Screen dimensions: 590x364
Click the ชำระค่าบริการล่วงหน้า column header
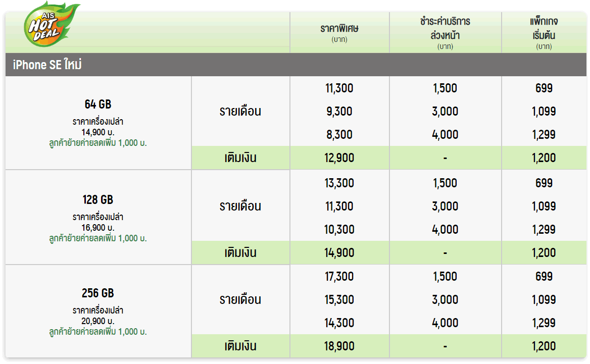click(x=445, y=29)
